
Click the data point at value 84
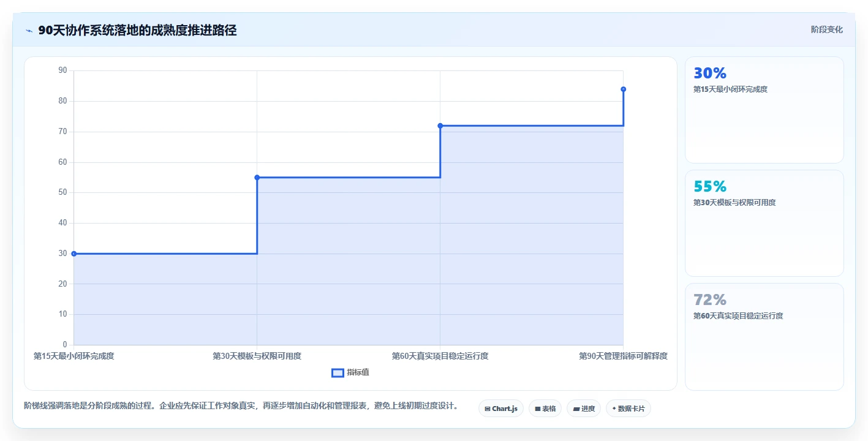(x=623, y=89)
